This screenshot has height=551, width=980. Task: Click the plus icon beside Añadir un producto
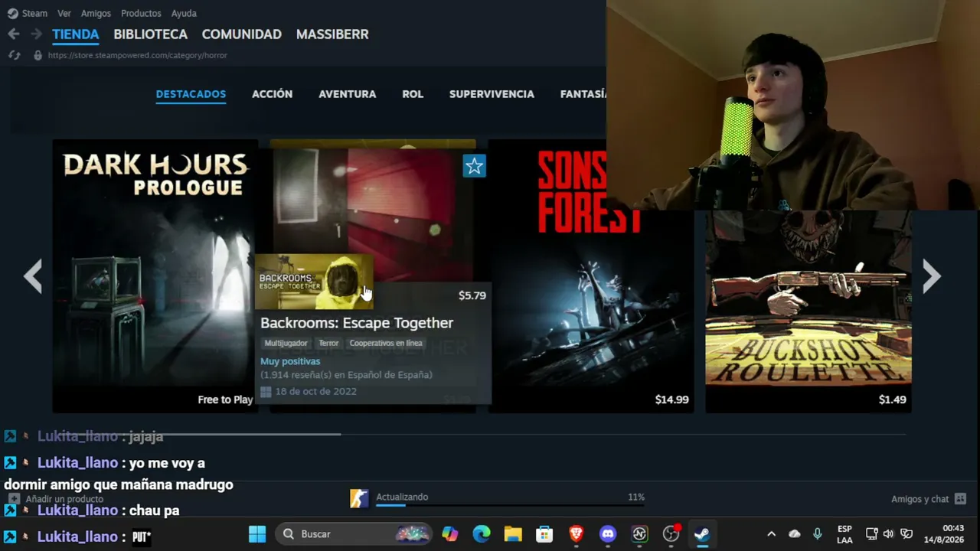[14, 499]
